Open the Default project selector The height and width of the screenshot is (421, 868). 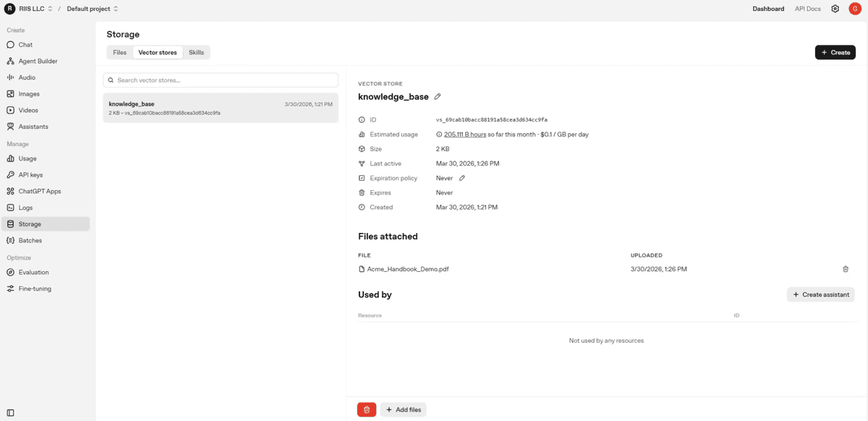tap(87, 9)
